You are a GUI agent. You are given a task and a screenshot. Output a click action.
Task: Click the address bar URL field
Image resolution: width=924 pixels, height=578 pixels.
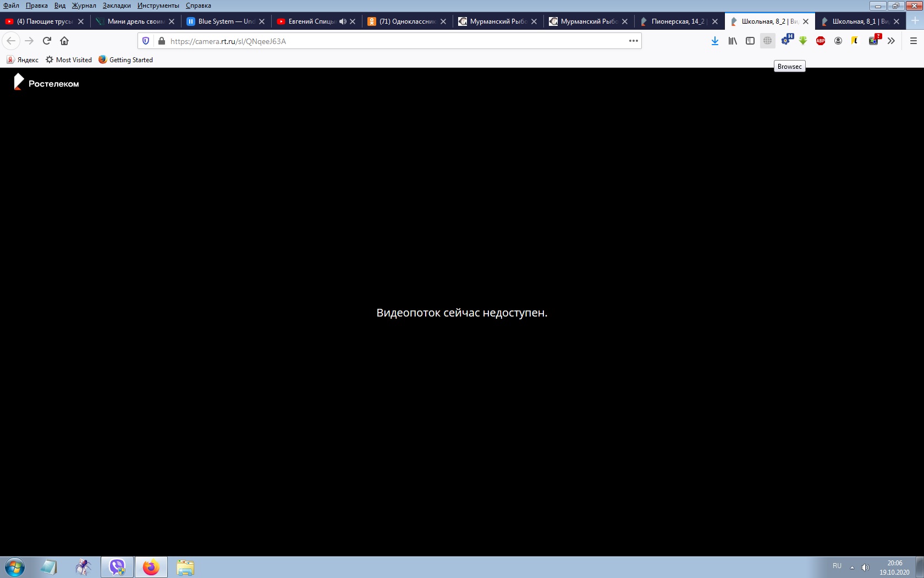point(385,41)
